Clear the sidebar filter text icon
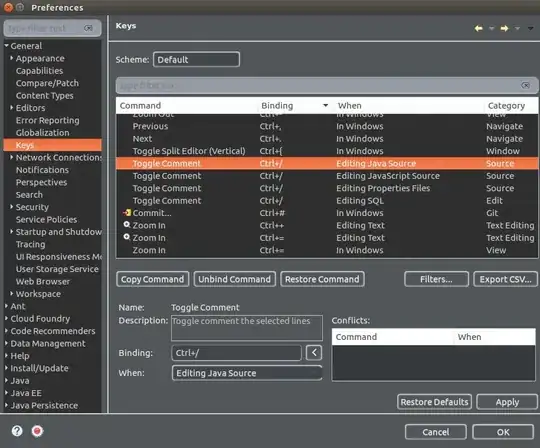The image size is (540, 448). pos(88,28)
